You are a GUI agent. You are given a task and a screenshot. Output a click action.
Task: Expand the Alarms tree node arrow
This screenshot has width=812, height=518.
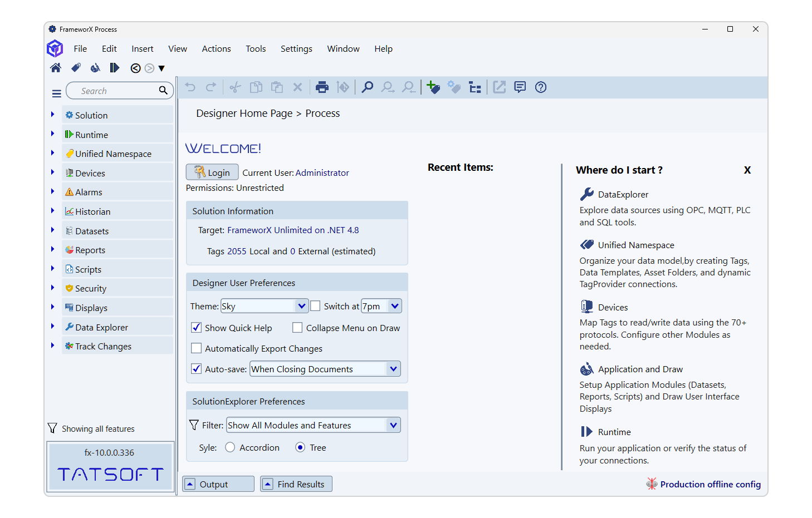tap(52, 191)
